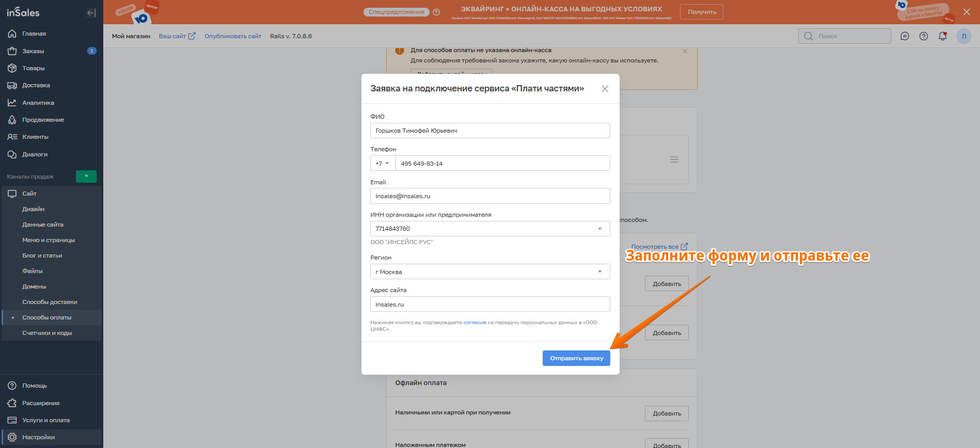Click the Получить button in banner

[701, 12]
